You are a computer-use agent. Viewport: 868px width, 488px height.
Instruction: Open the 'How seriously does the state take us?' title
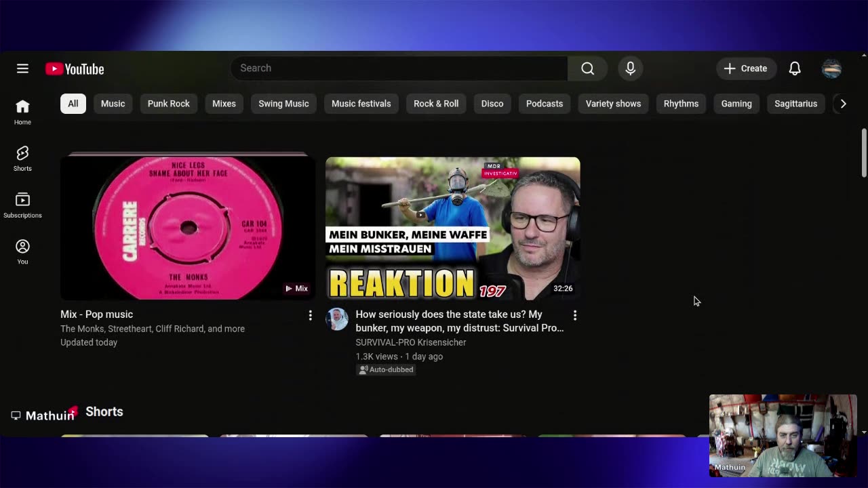[460, 321]
